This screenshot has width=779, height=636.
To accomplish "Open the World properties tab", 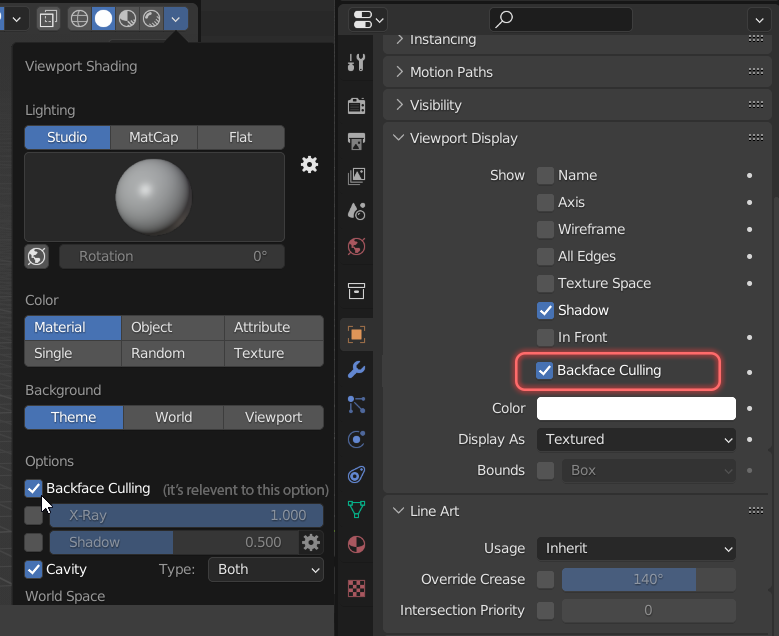I will [357, 246].
